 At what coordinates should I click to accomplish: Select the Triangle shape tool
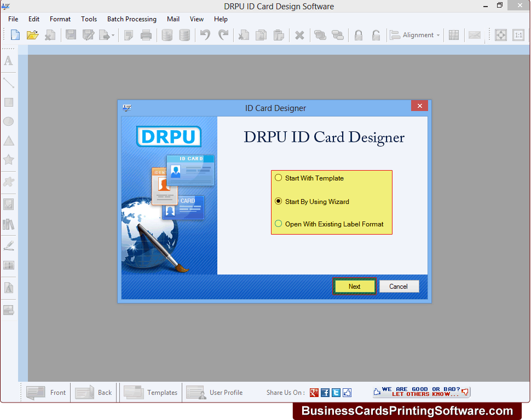[8, 141]
